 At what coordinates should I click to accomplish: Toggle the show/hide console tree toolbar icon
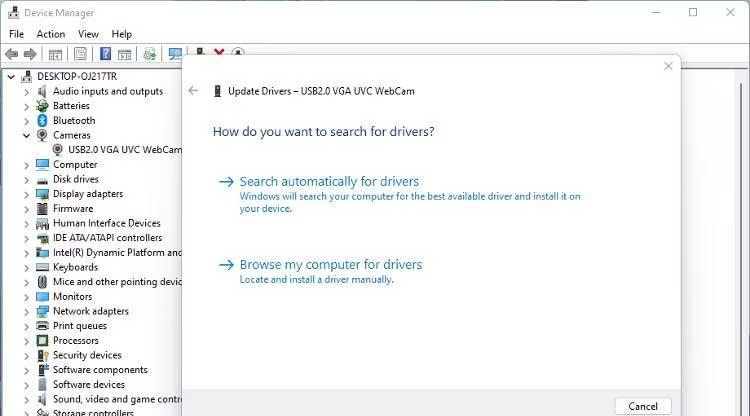coord(55,55)
